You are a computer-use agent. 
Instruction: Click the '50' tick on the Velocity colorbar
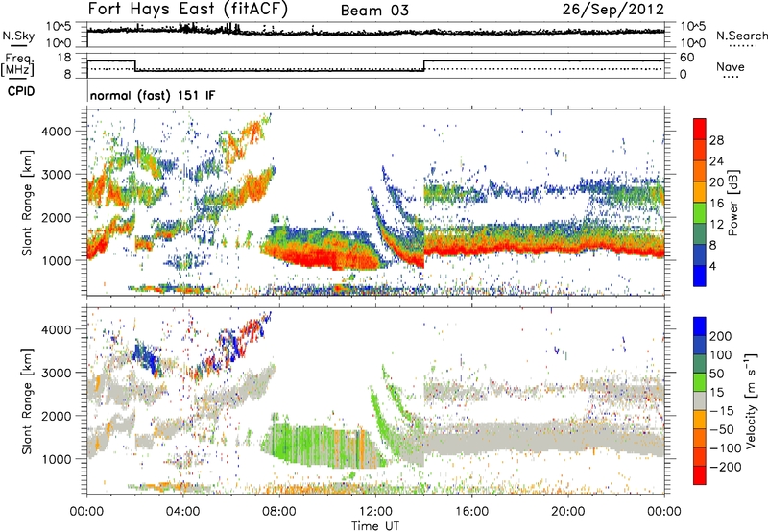[x=717, y=374]
